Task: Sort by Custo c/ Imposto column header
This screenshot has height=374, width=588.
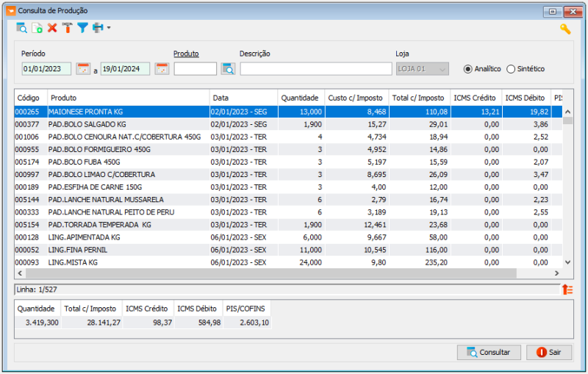Action: click(x=356, y=98)
